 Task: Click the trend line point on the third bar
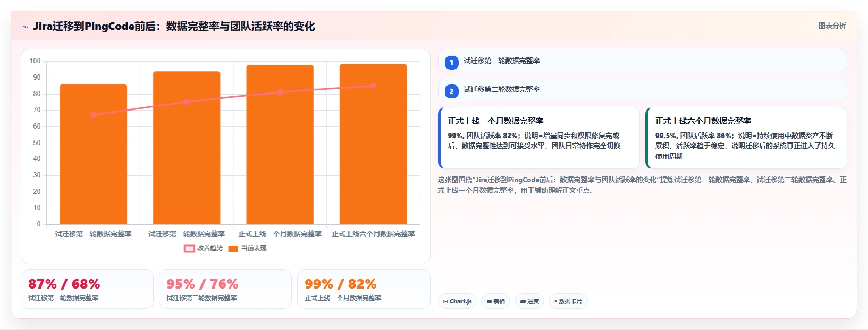[x=280, y=92]
